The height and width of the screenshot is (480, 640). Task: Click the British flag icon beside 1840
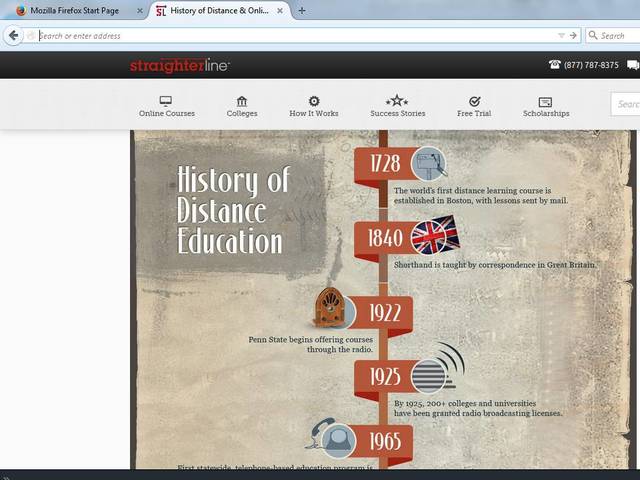(x=435, y=236)
